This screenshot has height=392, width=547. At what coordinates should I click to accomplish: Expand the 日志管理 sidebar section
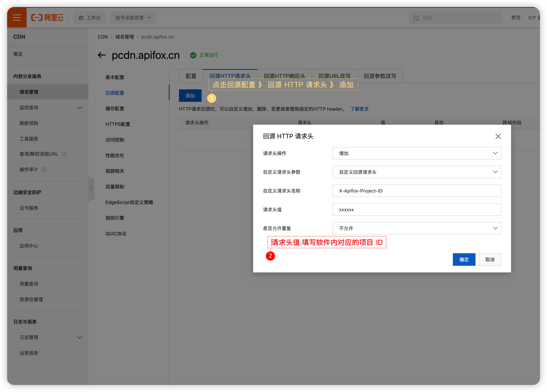point(80,337)
